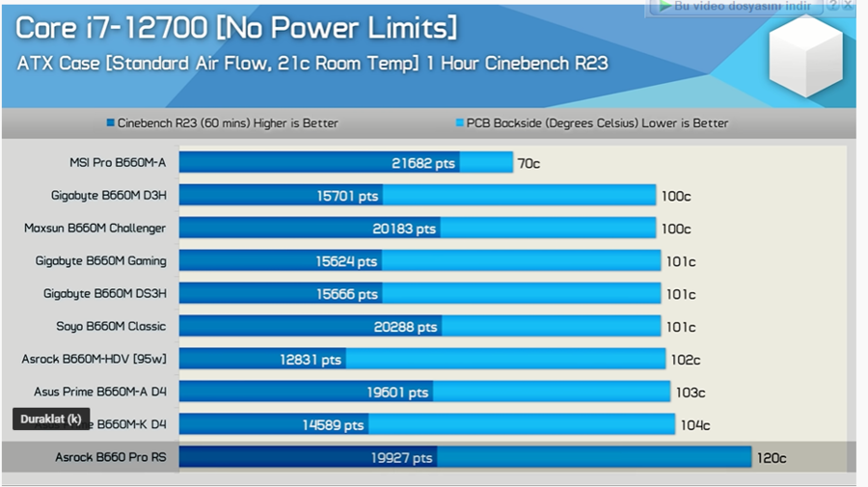This screenshot has width=868, height=487.
Task: Close the video download bar with X
Action: 848,6
